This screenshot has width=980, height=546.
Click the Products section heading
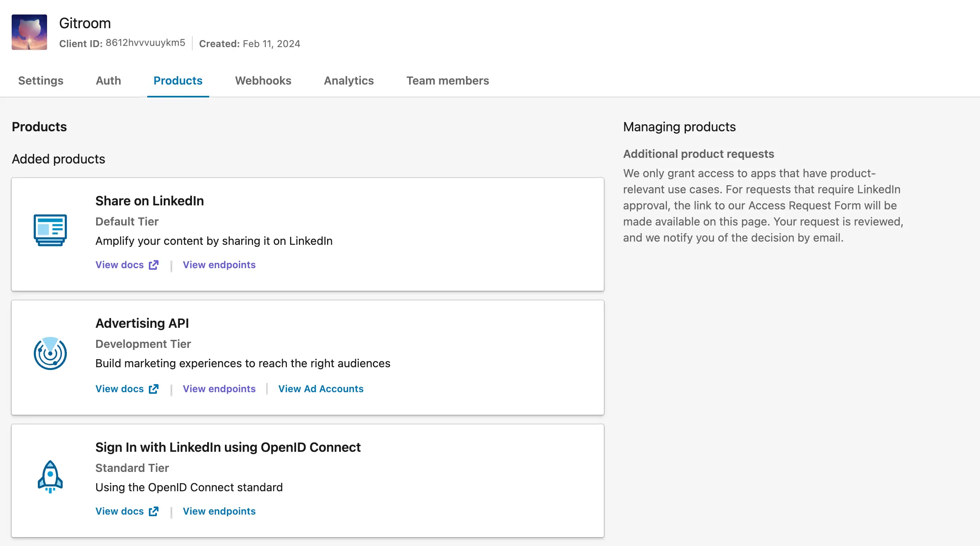39,127
